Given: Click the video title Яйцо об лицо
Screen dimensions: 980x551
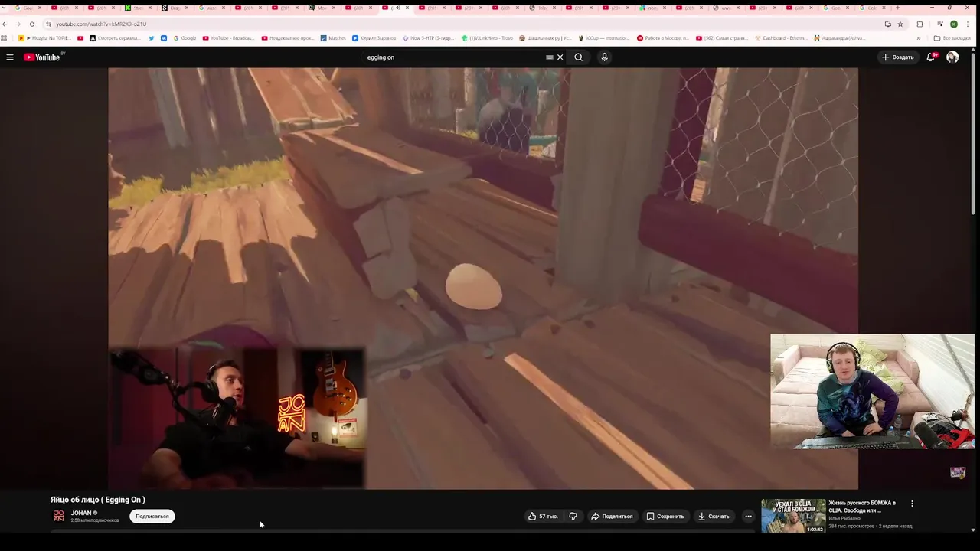Looking at the screenshot, I should [x=98, y=500].
